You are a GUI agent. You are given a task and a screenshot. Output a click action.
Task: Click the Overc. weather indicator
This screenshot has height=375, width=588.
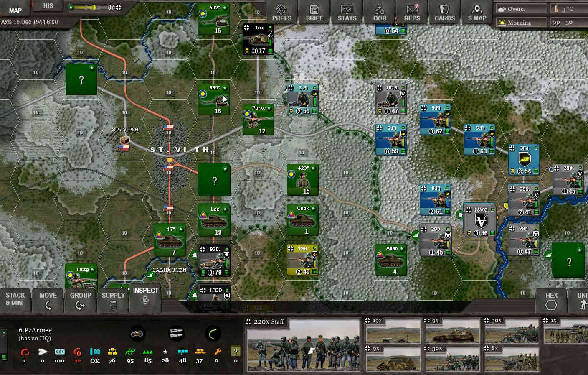coord(521,9)
